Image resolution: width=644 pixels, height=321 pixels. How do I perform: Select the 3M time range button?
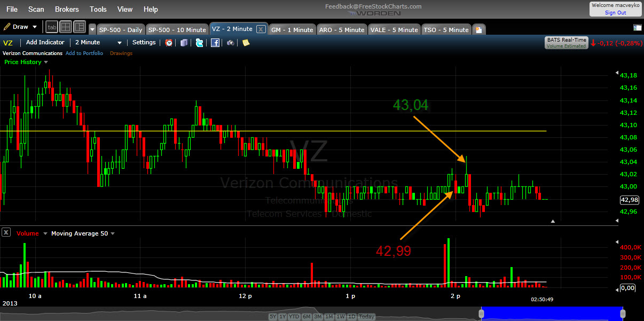318,317
